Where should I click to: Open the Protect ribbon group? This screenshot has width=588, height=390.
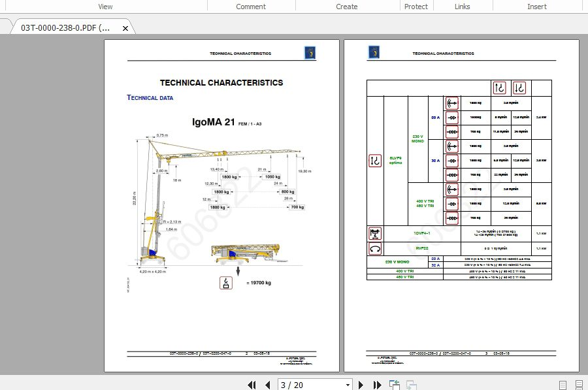point(416,7)
